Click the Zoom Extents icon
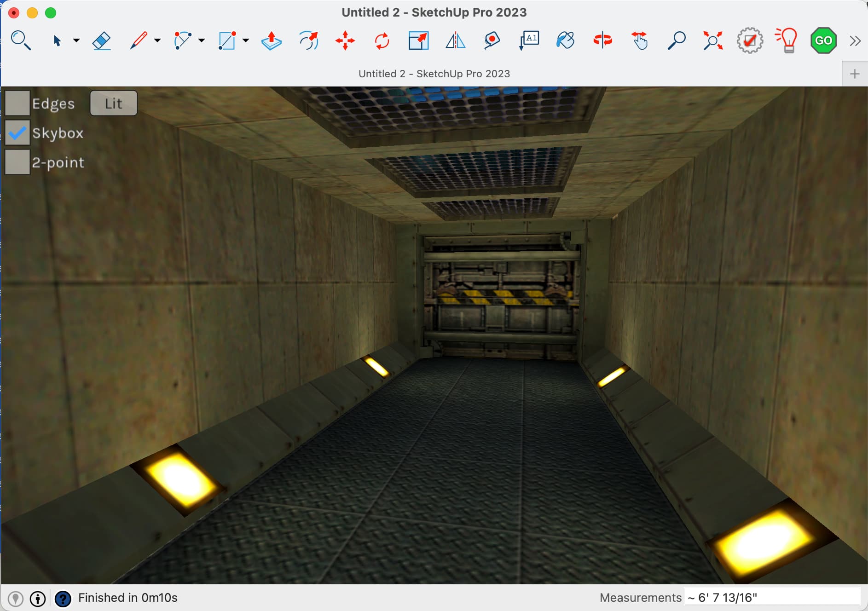Screen dimensions: 868x611 click(x=712, y=40)
